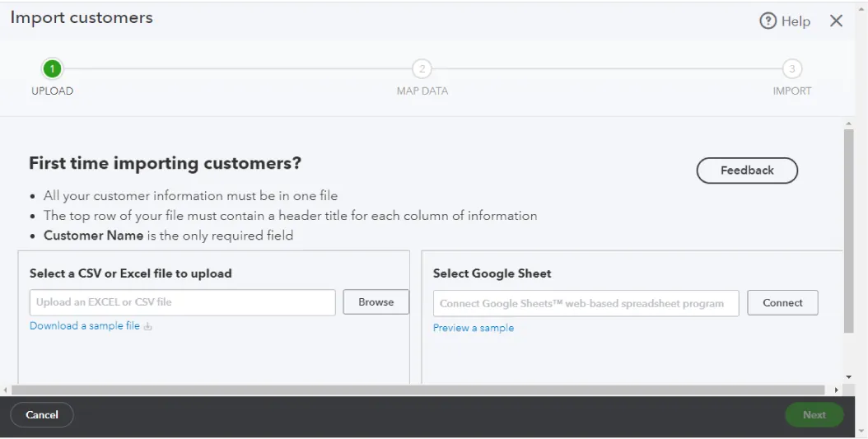Screen dimensions: 868x439
Task: Browse for a CSV or Excel file
Action: pos(376,302)
